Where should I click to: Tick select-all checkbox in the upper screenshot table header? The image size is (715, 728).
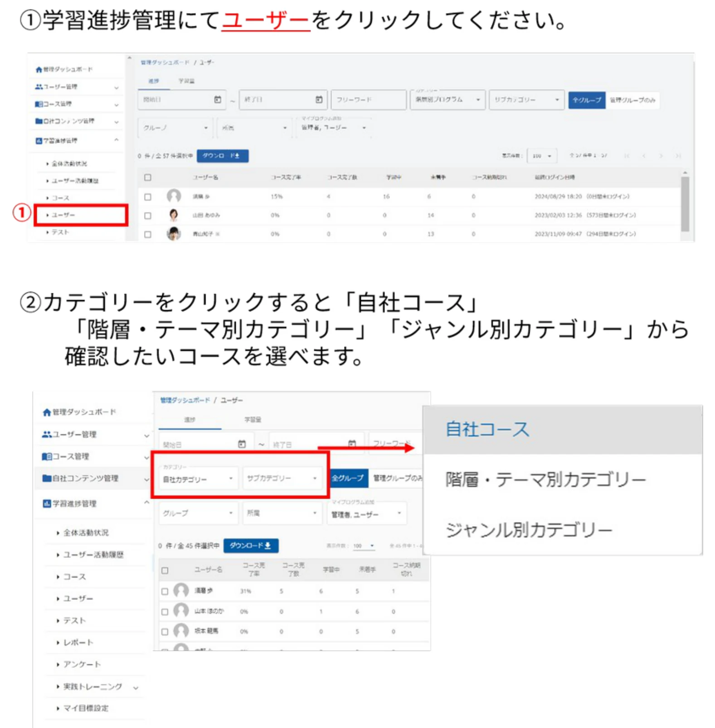click(148, 178)
